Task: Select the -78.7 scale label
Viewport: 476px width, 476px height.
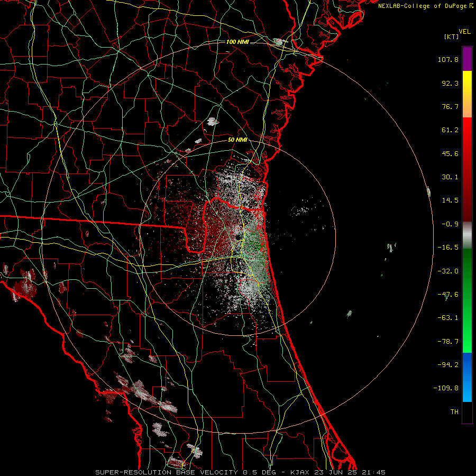Action: [x=448, y=342]
